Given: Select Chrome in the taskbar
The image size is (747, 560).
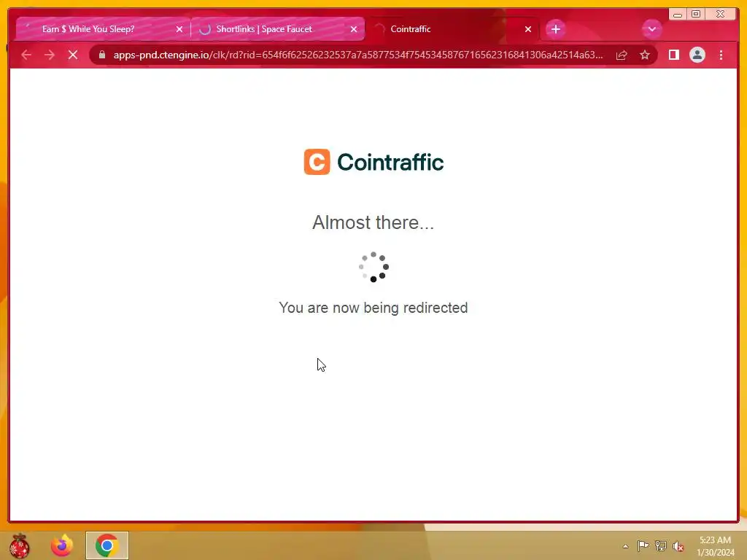Looking at the screenshot, I should tap(107, 545).
